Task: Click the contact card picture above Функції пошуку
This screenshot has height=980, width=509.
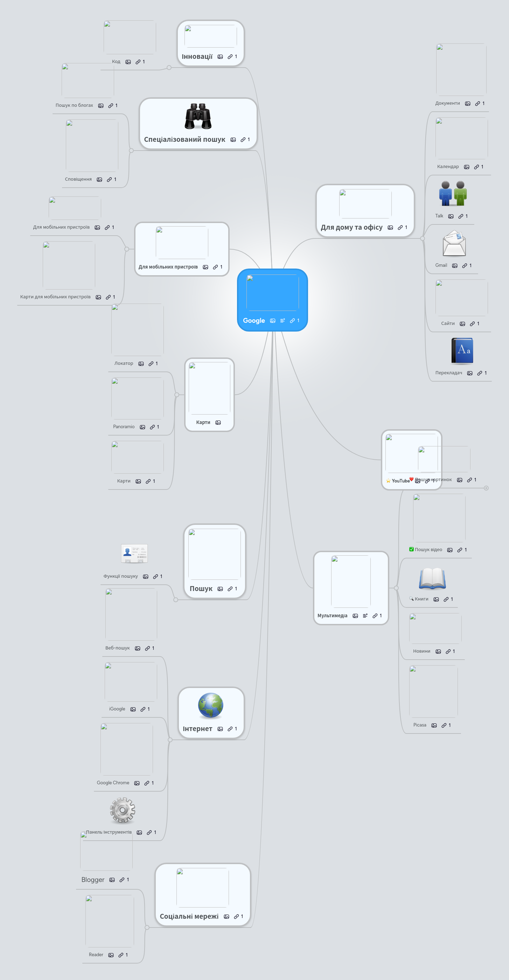Action: point(134,554)
